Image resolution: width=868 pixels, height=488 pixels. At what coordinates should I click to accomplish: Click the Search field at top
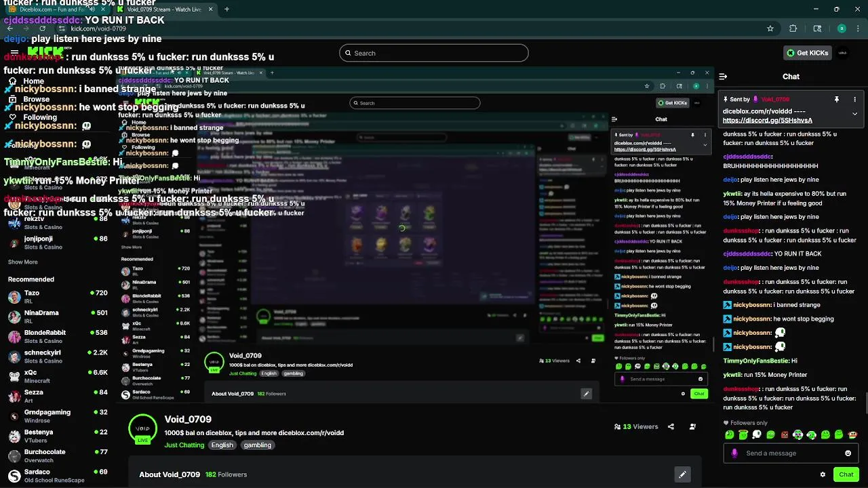click(x=434, y=53)
